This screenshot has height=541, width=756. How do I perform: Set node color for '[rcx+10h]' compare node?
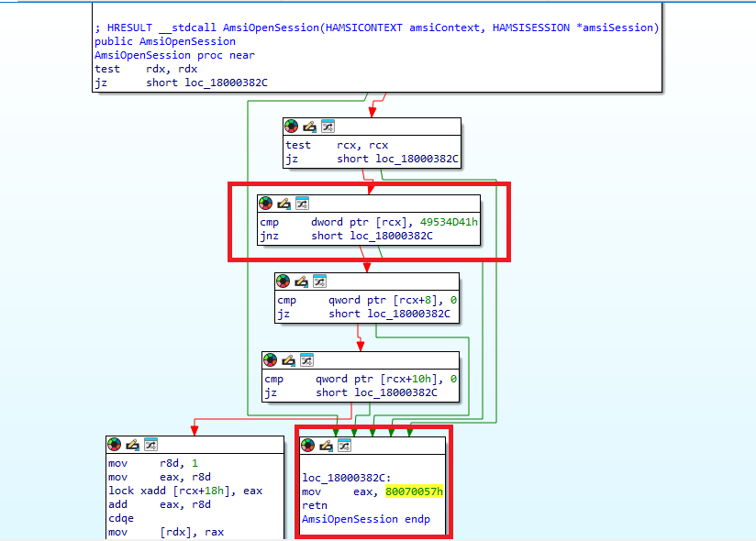(271, 359)
